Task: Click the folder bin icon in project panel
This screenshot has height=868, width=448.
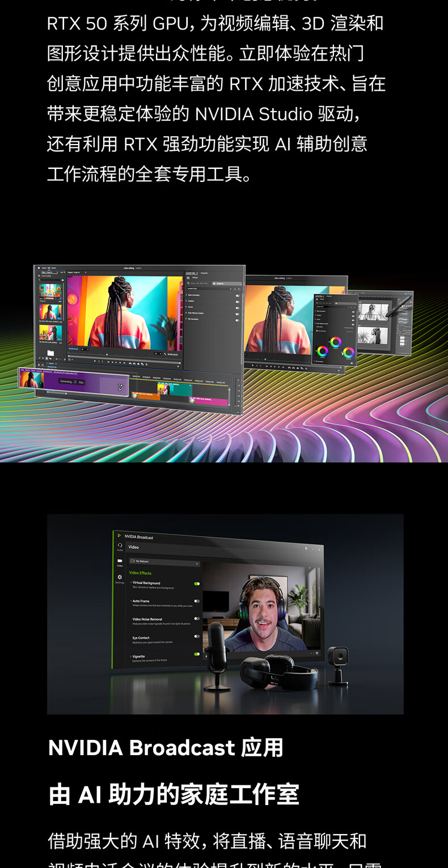Action: point(50,353)
